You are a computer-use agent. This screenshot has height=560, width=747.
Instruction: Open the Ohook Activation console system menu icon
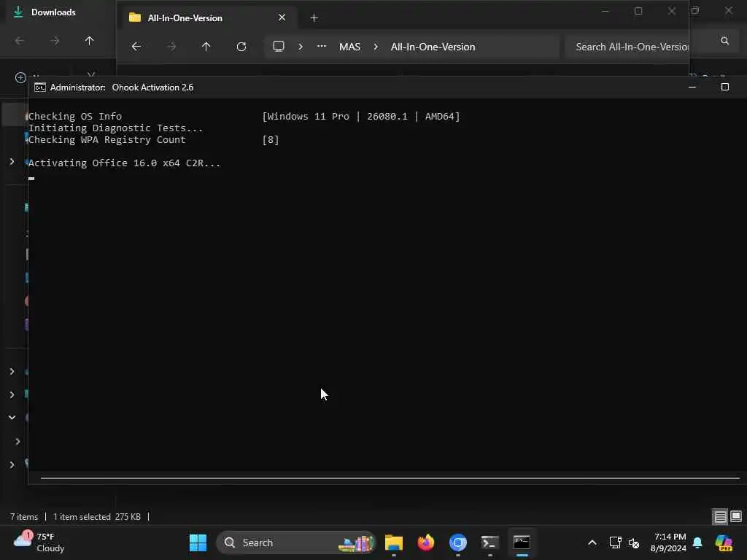click(x=40, y=87)
